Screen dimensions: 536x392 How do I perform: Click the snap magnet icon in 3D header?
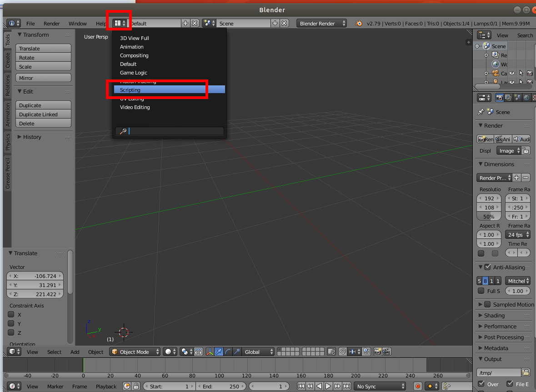[x=342, y=352]
